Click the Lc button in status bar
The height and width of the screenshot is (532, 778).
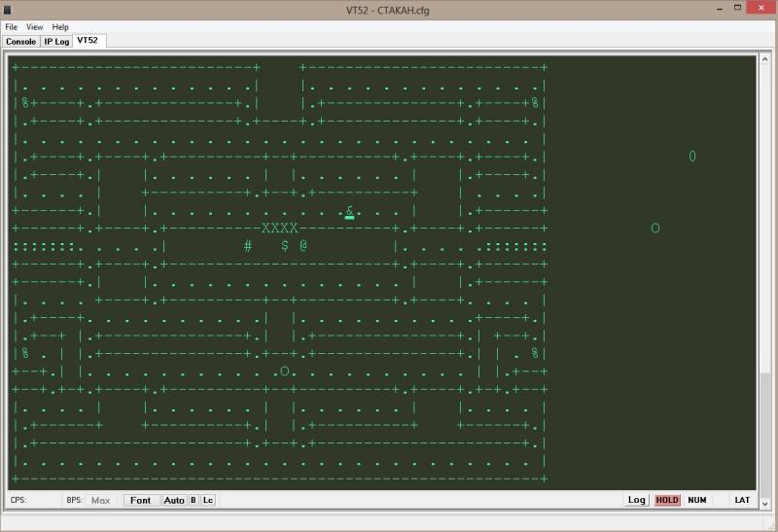[x=208, y=500]
